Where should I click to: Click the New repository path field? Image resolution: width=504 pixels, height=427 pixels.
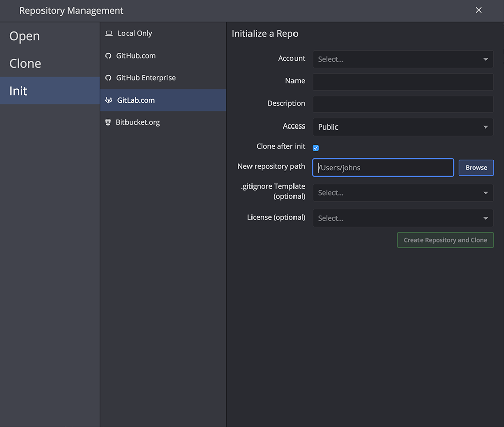pos(383,168)
